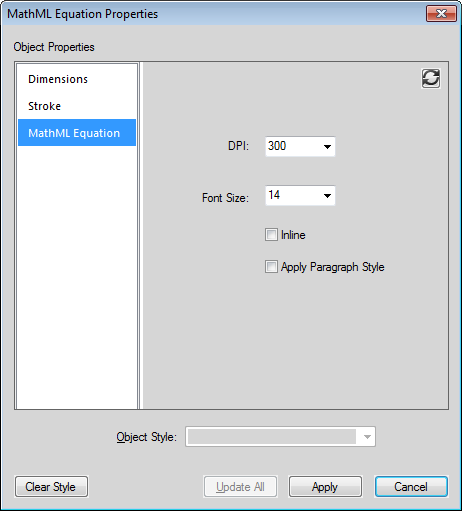Viewport: 462px width, 511px height.
Task: Tick the Apply Paragraph Style checkbox
Action: coord(271,267)
